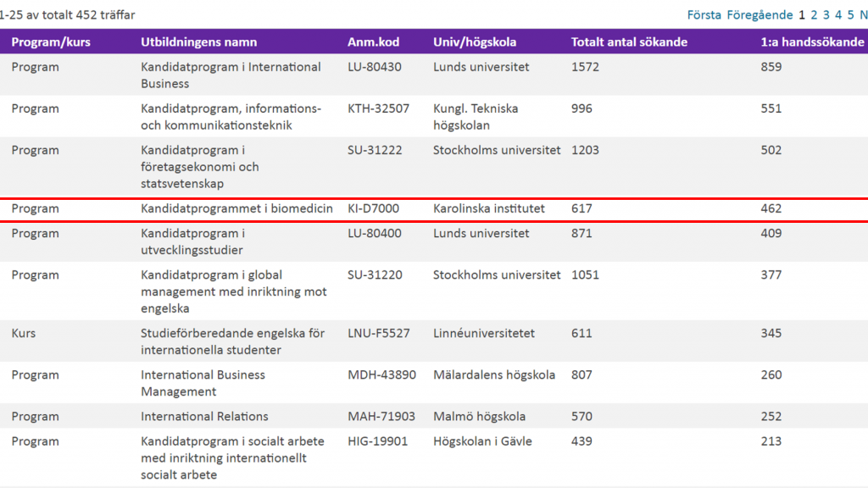Open results page 2
The height and width of the screenshot is (488, 868).
[x=814, y=15]
